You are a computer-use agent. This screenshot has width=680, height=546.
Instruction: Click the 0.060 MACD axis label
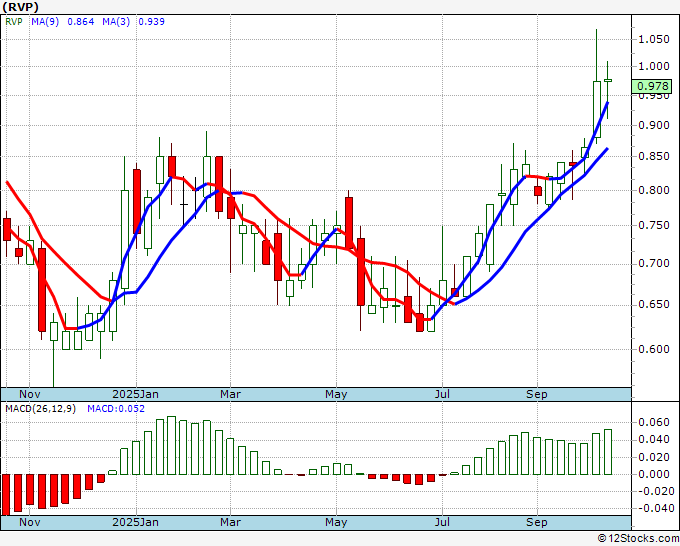pos(652,423)
